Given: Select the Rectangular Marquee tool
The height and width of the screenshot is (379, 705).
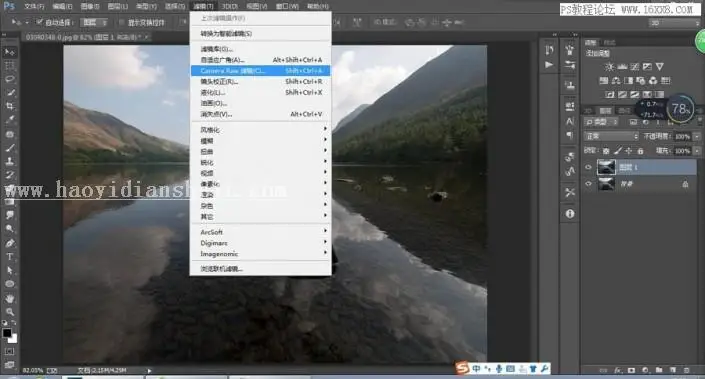Looking at the screenshot, I should tap(9, 66).
